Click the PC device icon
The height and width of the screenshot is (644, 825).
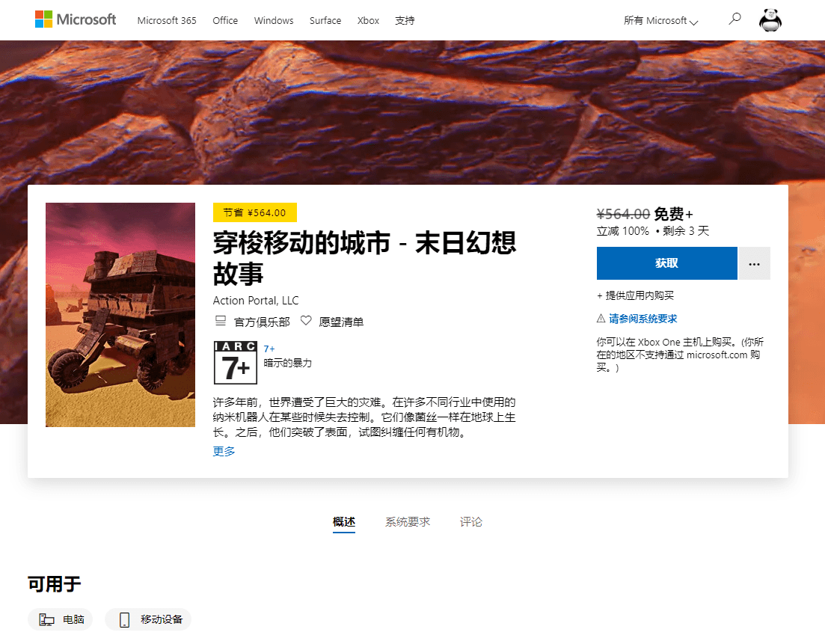(x=47, y=619)
